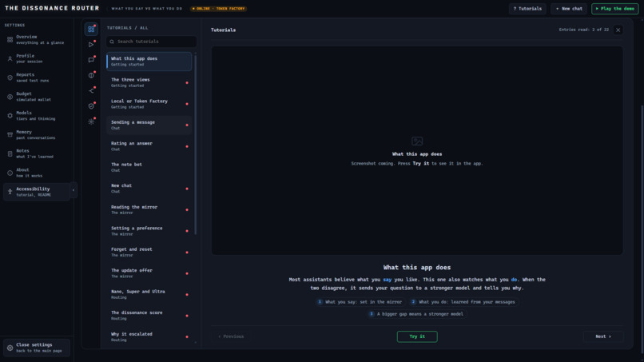This screenshot has width=644, height=362.
Task: Click Play the demo button
Action: [615, 9]
